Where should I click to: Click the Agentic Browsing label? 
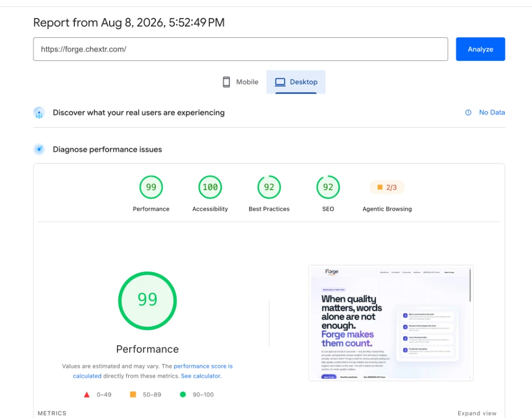(x=387, y=209)
